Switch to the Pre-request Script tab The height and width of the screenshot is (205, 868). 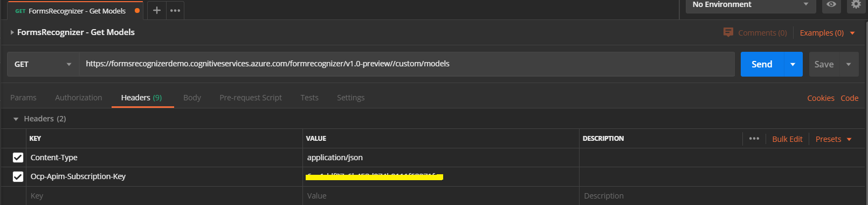pos(251,98)
